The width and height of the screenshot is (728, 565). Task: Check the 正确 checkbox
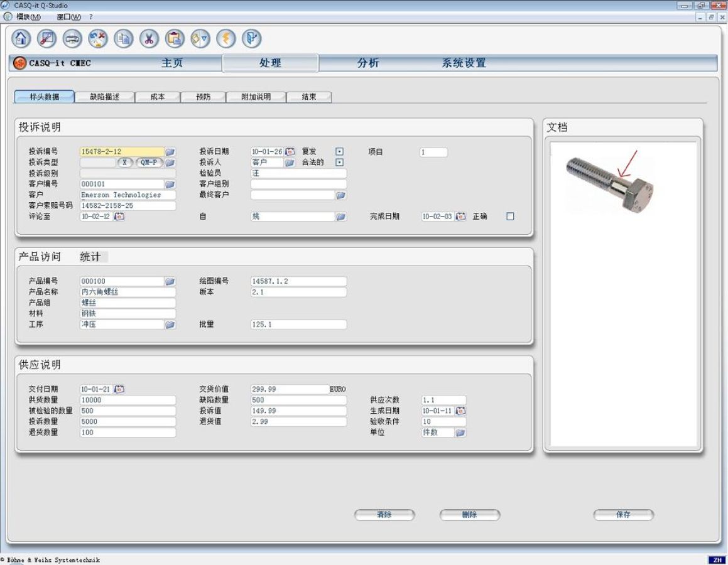[510, 217]
